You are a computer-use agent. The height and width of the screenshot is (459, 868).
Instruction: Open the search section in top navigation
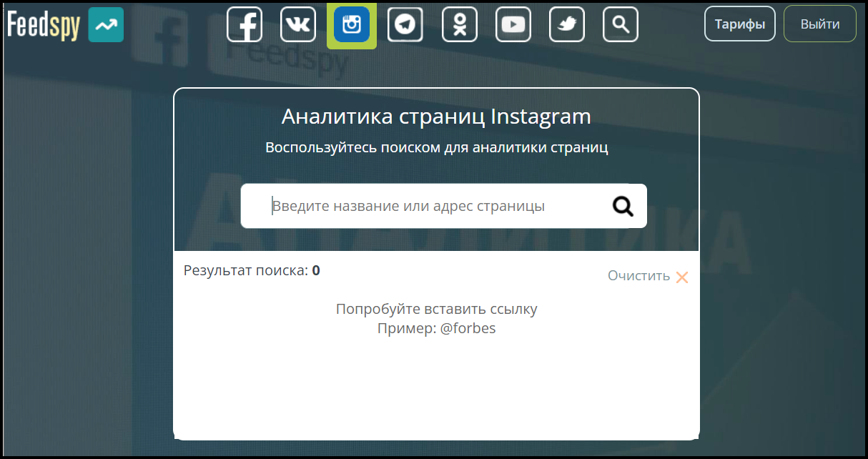621,25
